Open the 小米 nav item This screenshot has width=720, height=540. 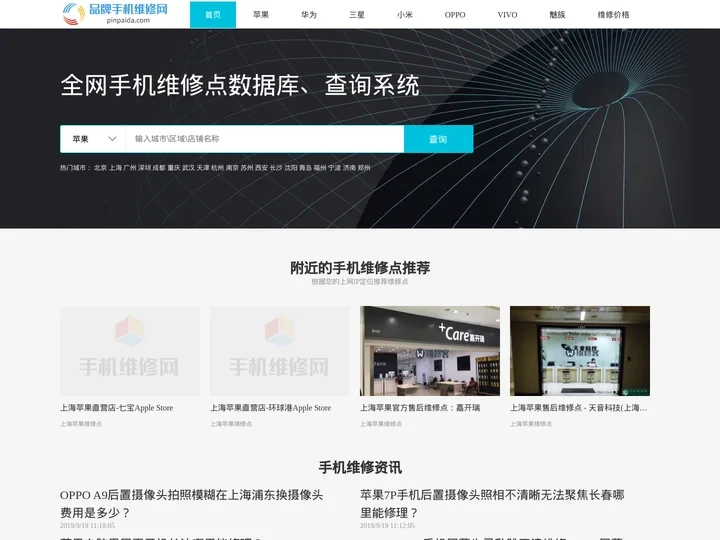tap(405, 15)
